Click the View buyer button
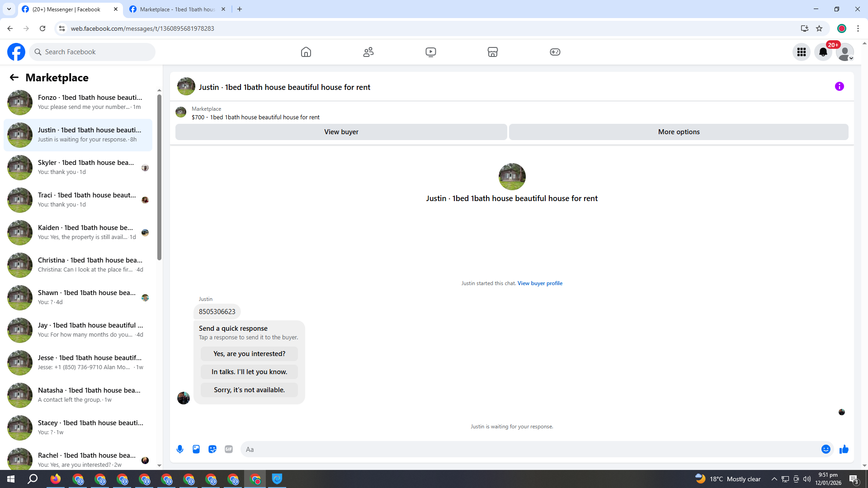This screenshot has height=488, width=868. tap(341, 132)
